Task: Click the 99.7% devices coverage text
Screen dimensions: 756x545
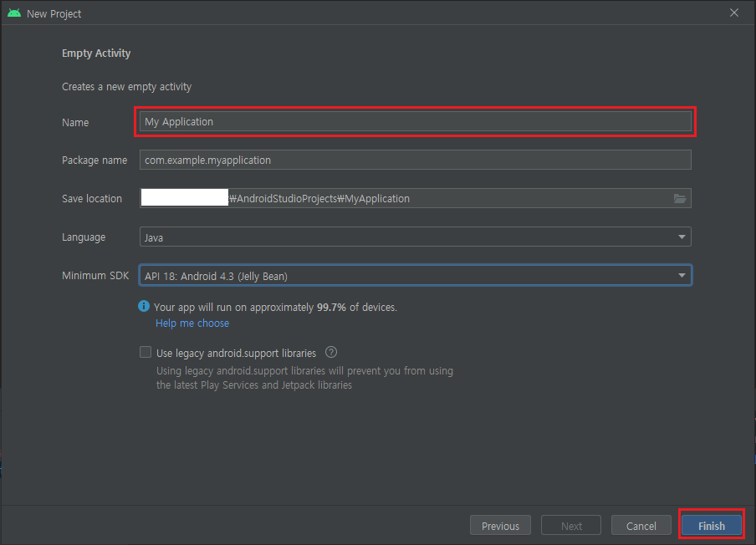Action: pyautogui.click(x=275, y=307)
